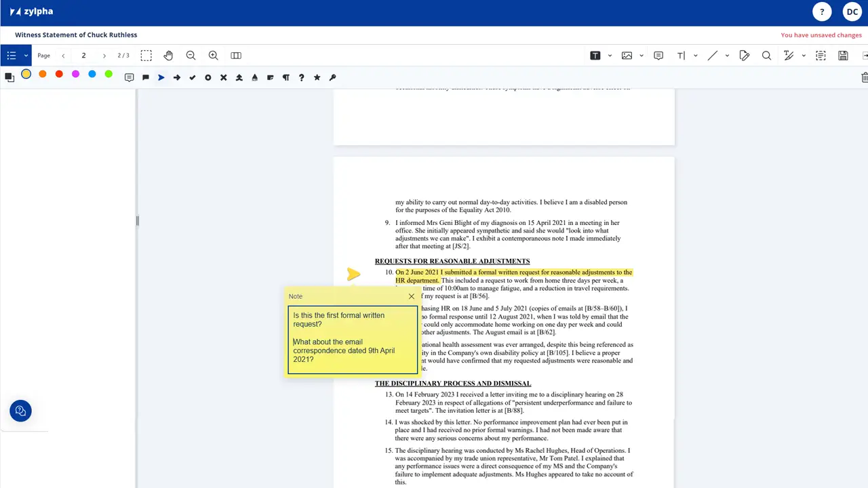Edit the page number field
Screen dimensions: 868x488
tap(83, 56)
